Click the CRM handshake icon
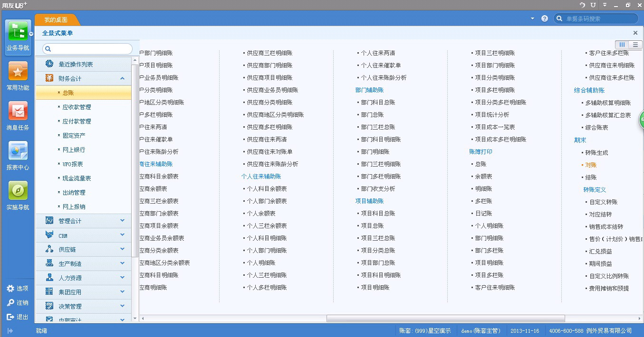Screen dimensions: 644x337 (x=49, y=235)
